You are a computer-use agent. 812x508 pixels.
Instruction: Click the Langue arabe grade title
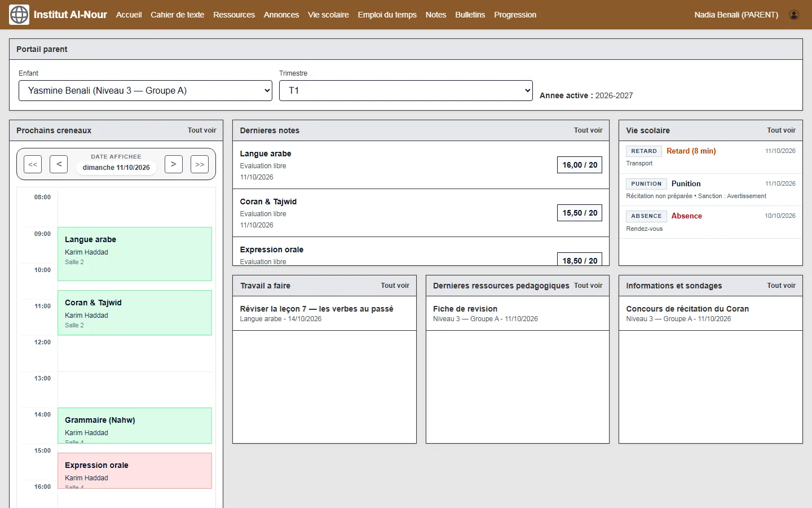pyautogui.click(x=266, y=154)
